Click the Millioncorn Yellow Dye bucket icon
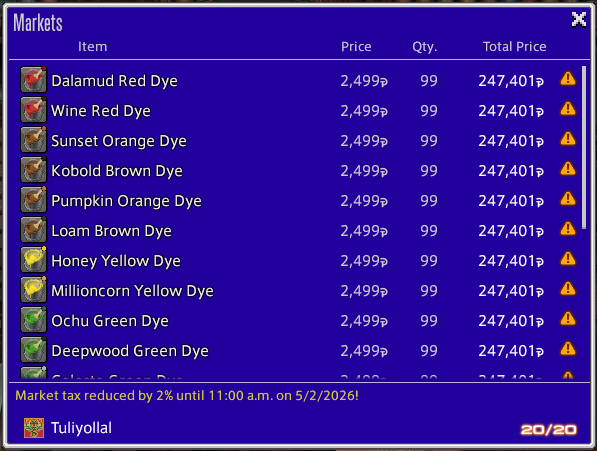Screen dimensions: 597x451 pos(34,290)
